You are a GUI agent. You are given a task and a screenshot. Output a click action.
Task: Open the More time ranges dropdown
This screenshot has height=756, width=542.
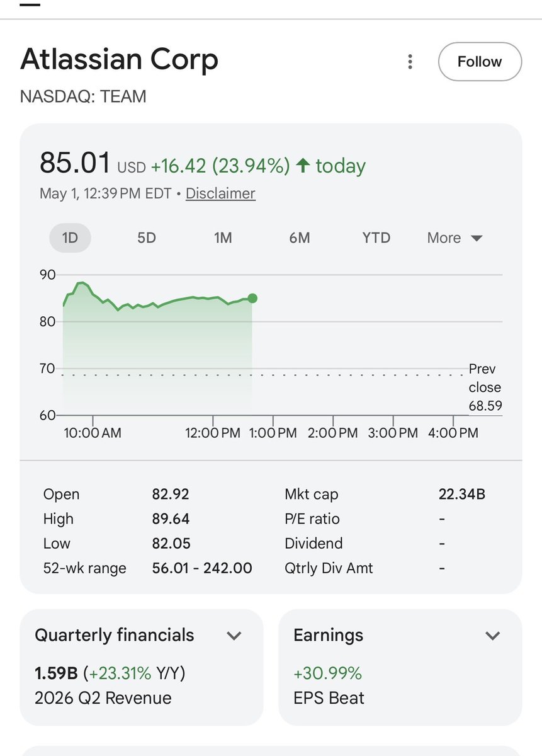coord(454,238)
